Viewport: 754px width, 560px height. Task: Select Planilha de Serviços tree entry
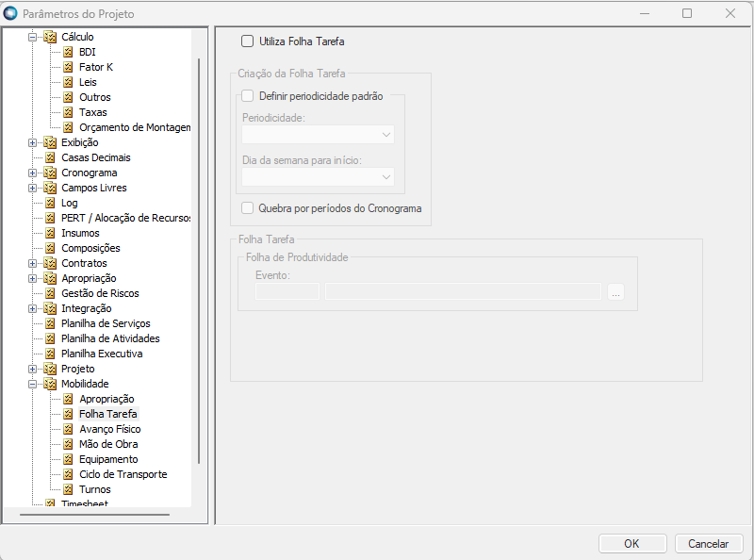[106, 323]
